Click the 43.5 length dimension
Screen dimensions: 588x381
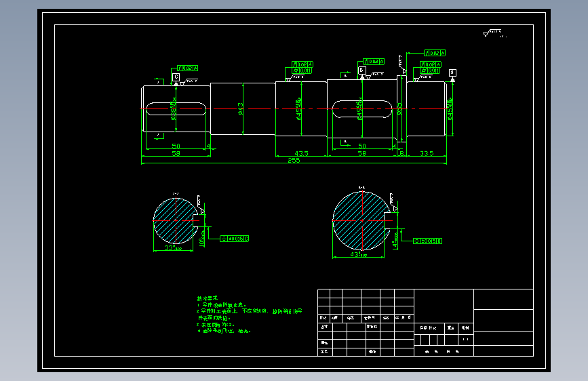[302, 153]
